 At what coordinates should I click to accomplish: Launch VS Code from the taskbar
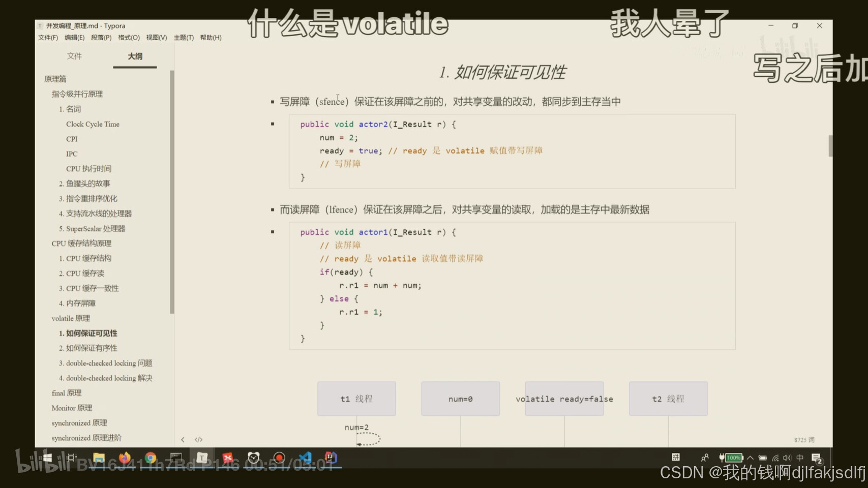pyautogui.click(x=305, y=458)
